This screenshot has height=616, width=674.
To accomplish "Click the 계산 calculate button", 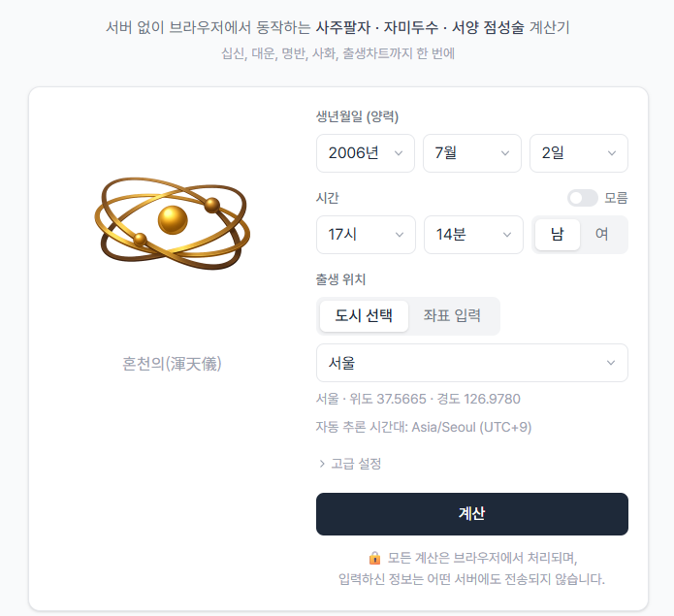I will [x=472, y=514].
